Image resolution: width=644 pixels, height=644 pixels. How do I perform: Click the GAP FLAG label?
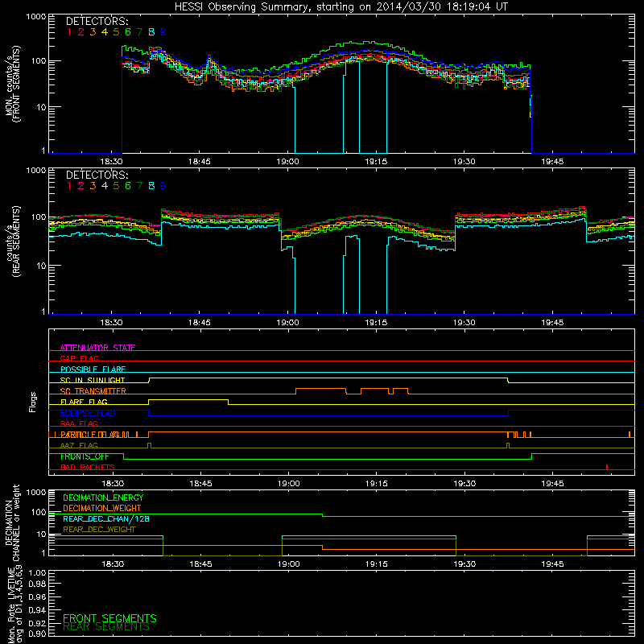pyautogui.click(x=79, y=358)
